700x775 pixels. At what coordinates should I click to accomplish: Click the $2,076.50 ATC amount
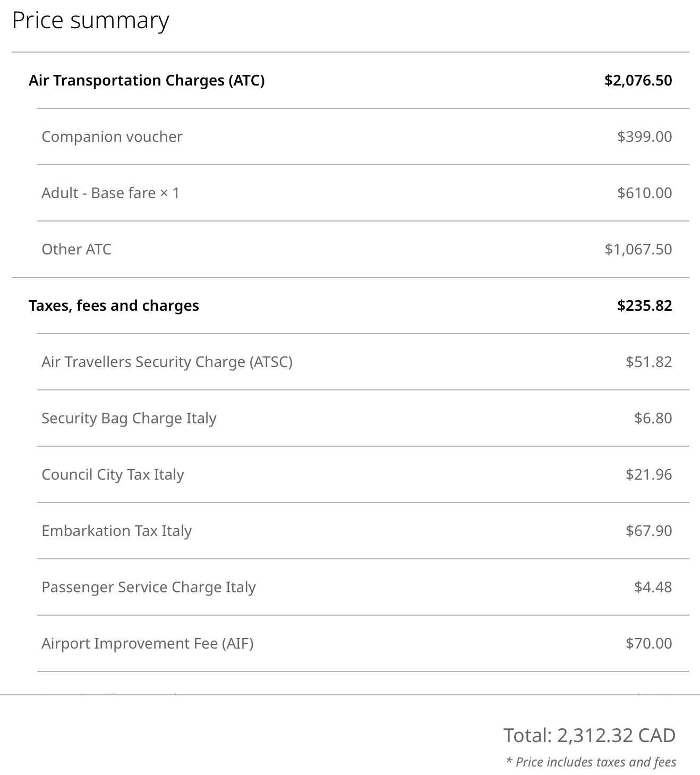[638, 80]
